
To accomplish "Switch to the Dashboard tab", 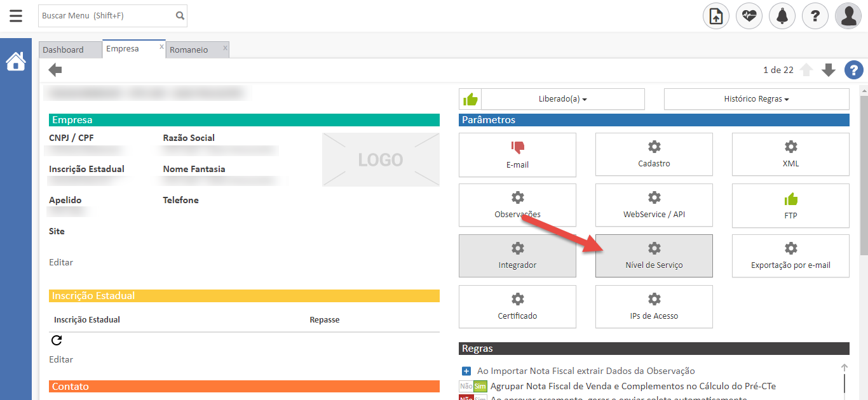I will [64, 50].
